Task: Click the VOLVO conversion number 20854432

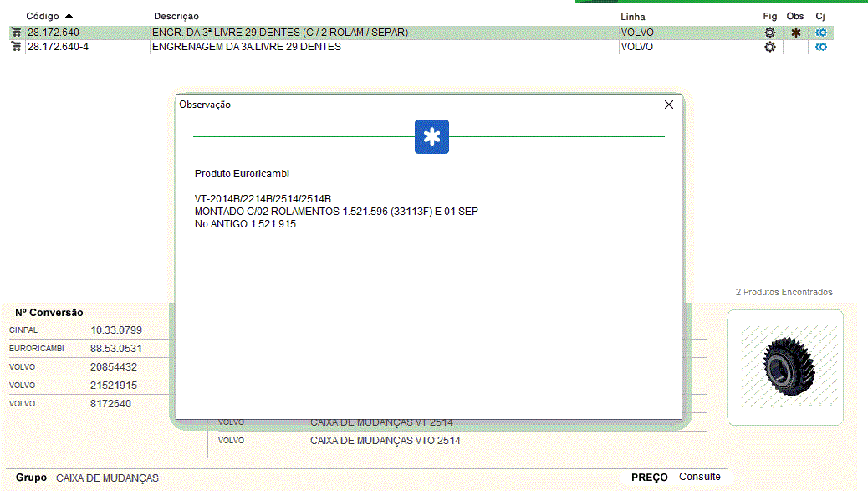Action: (114, 367)
